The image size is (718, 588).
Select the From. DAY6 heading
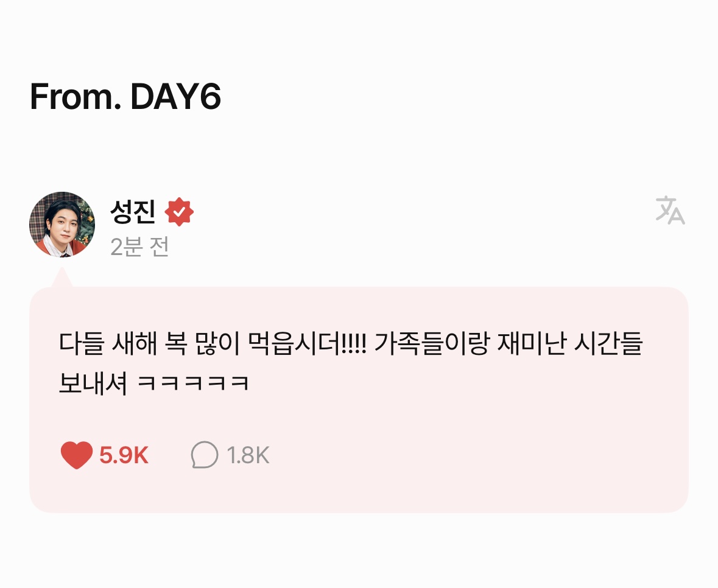125,97
